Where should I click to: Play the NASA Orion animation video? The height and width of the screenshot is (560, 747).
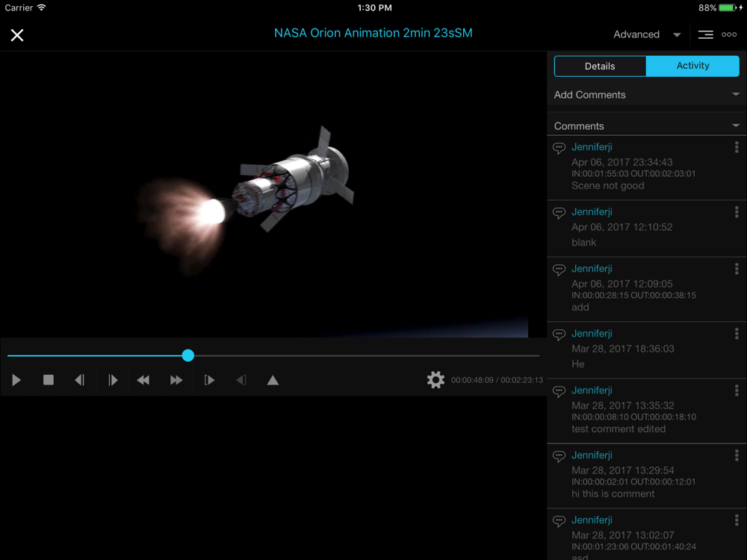16,380
